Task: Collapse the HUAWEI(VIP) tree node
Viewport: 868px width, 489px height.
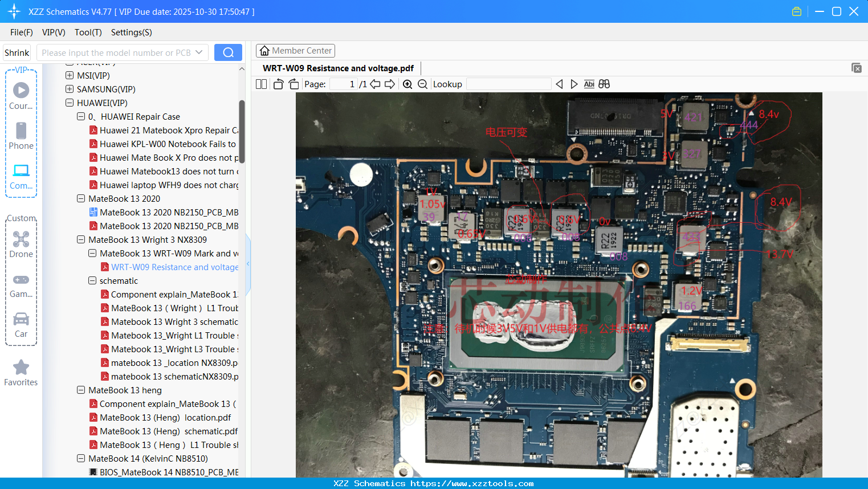Action: [70, 103]
